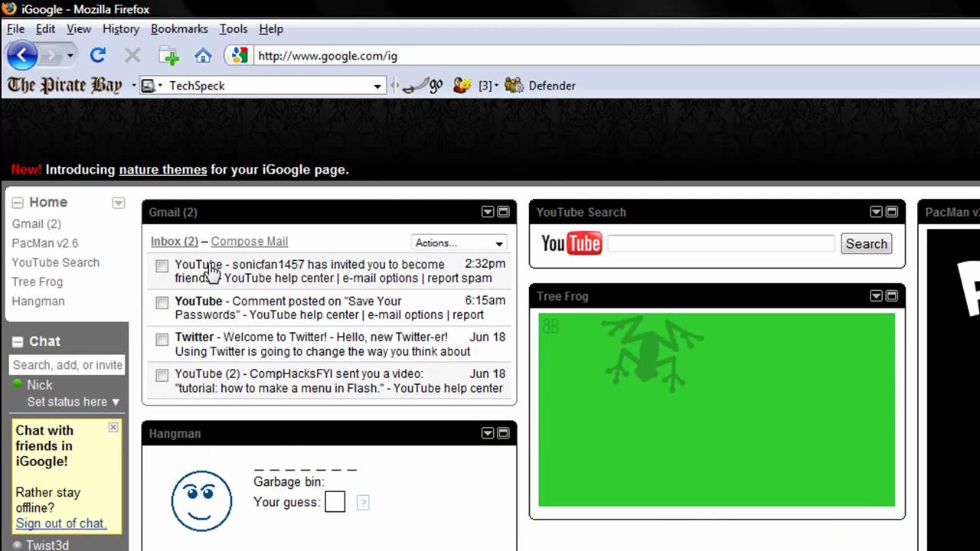Screen dimensions: 980x551
Task: Open the History menu
Action: (121, 28)
